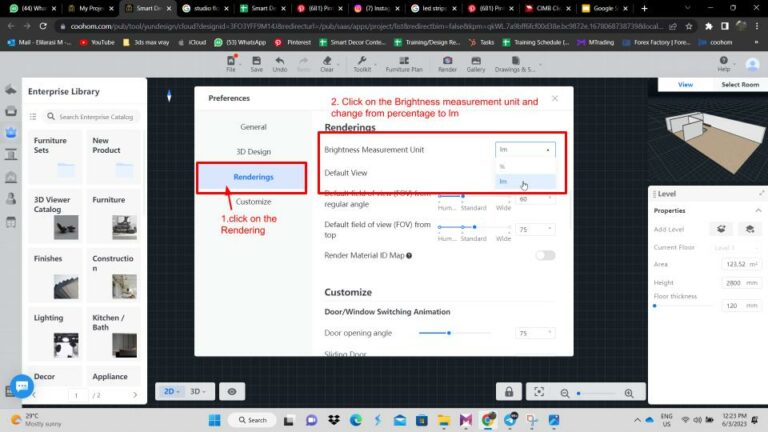The image size is (768, 432).
Task: Open the Gallery toolbar icon
Action: [x=476, y=64]
